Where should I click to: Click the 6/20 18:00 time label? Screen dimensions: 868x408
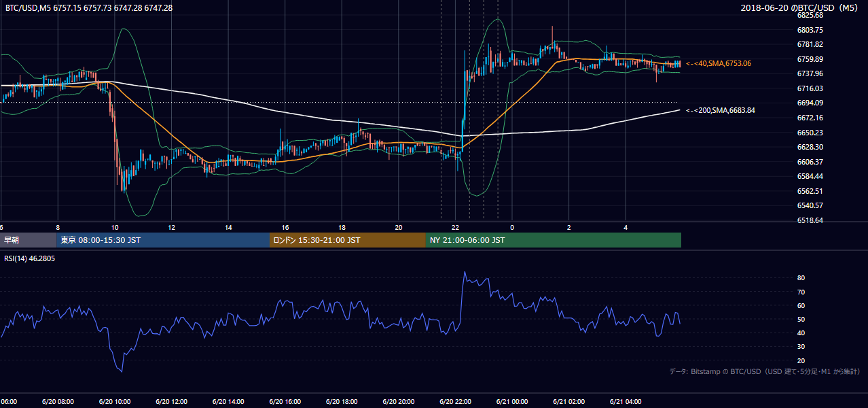point(342,401)
